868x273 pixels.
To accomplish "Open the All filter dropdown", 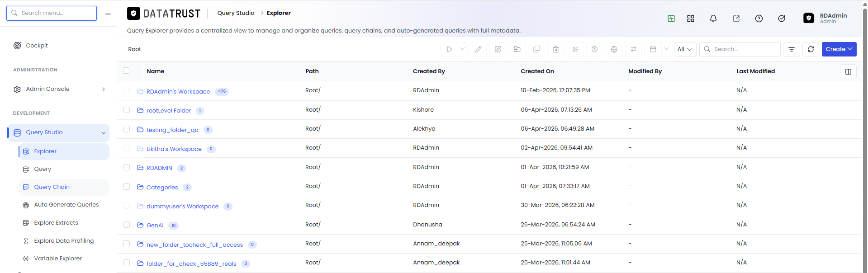I will [685, 49].
